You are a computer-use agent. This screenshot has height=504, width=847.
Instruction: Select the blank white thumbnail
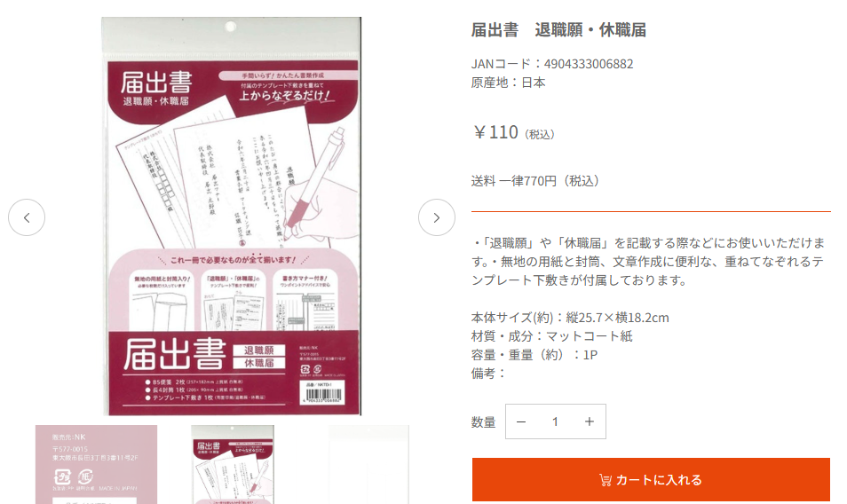point(369,465)
